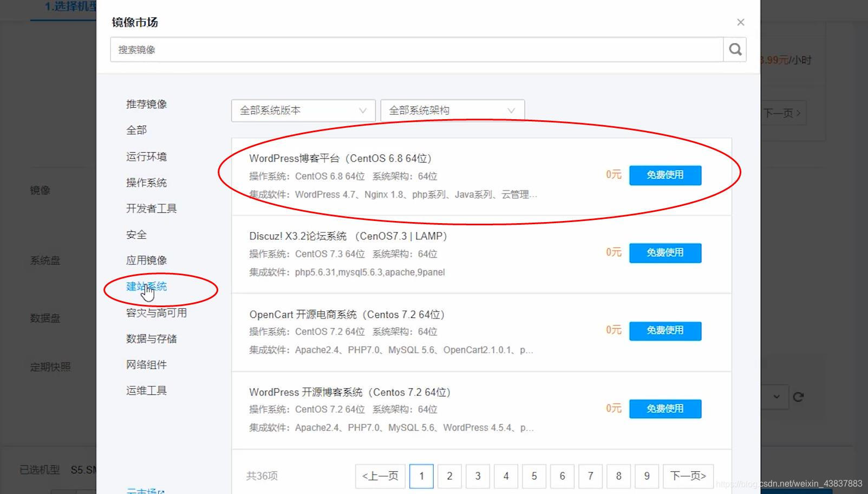Focus the 搜索镜像 search field
868x494 pixels.
click(x=417, y=49)
